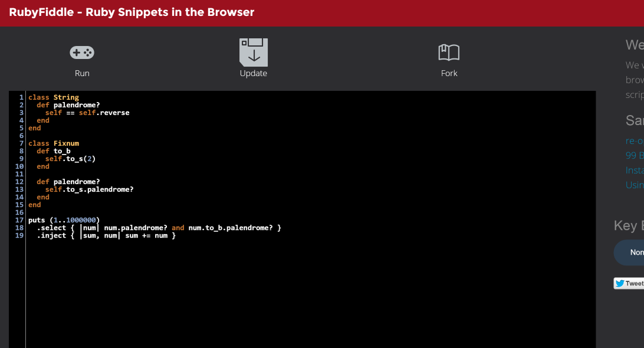Click the '.inject' line of code

(x=106, y=235)
